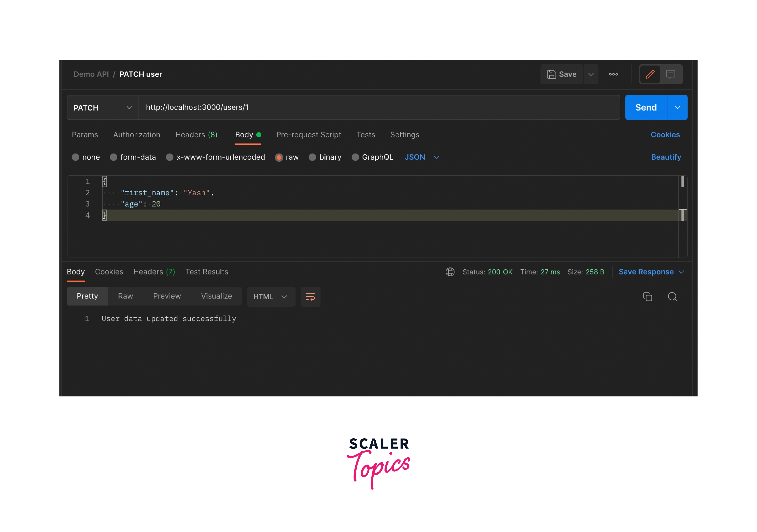The height and width of the screenshot is (532, 757).
Task: Open the HTML response format dropdown
Action: [271, 297]
